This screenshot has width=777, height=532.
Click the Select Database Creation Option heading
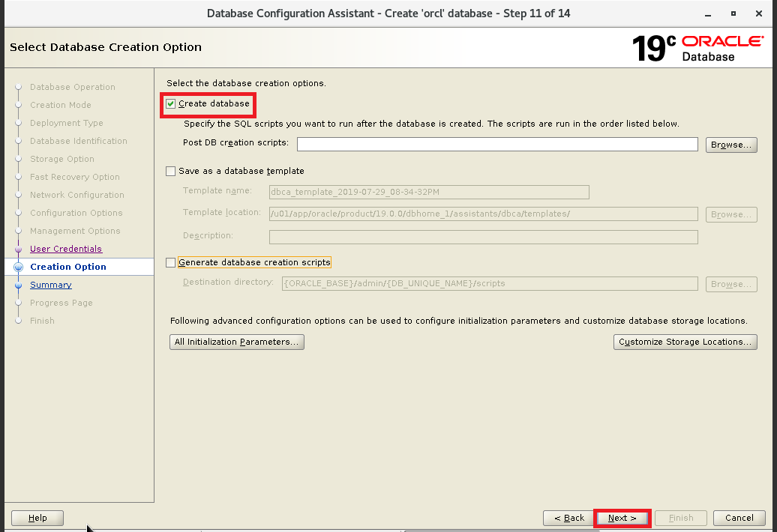click(x=106, y=47)
